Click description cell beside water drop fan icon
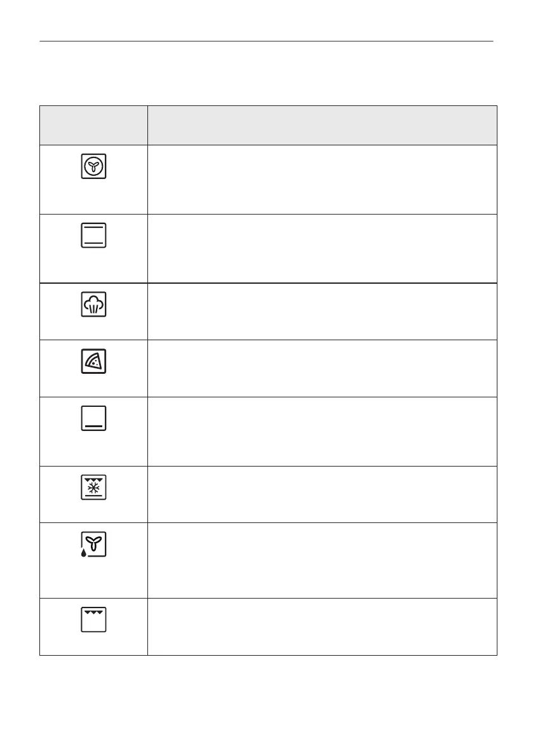The width and height of the screenshot is (533, 756). point(321,560)
